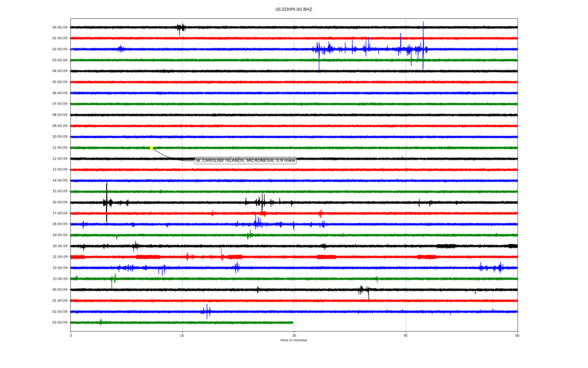
Task: Click the W. Caroline Islands annotation label
Action: tap(245, 160)
